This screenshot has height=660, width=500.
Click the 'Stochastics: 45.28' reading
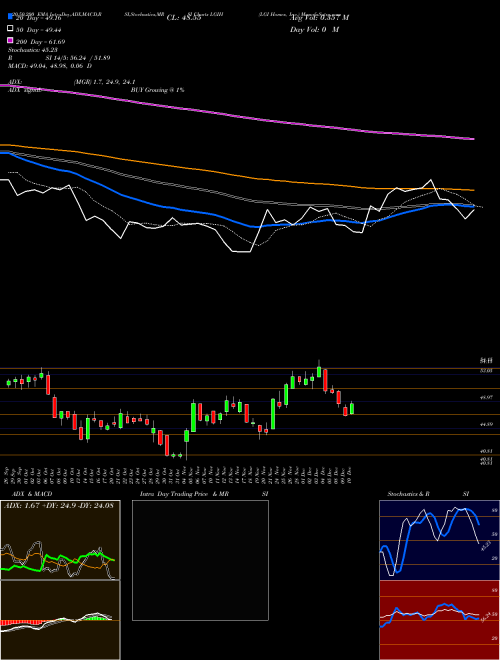click(32, 50)
